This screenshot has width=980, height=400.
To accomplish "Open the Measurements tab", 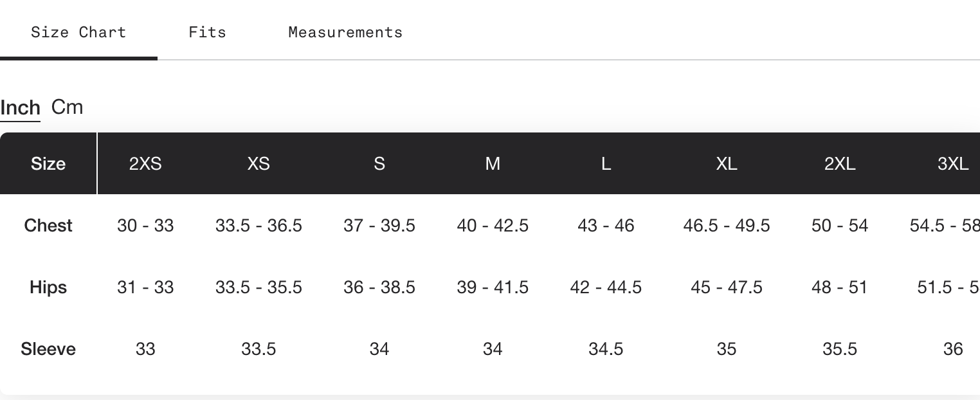I will click(x=345, y=32).
